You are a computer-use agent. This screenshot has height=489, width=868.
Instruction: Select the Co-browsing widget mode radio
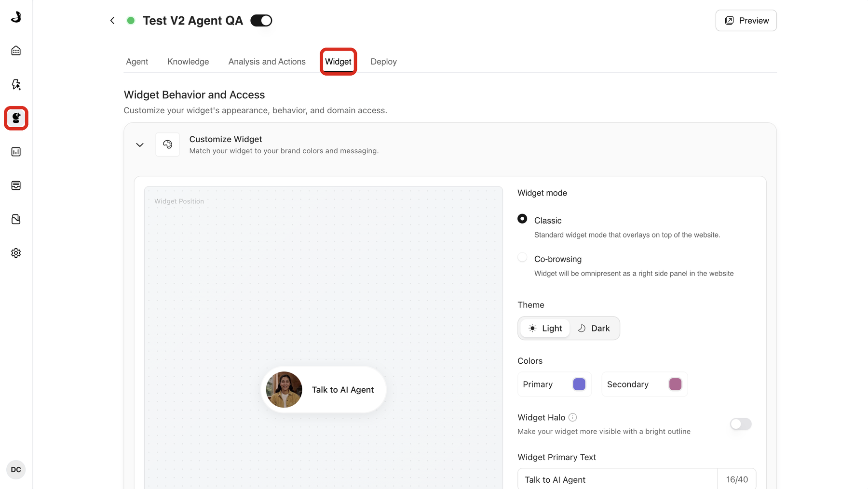click(522, 257)
